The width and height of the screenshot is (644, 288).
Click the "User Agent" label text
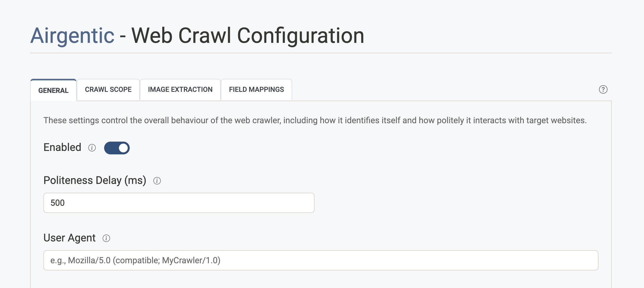pyautogui.click(x=69, y=238)
